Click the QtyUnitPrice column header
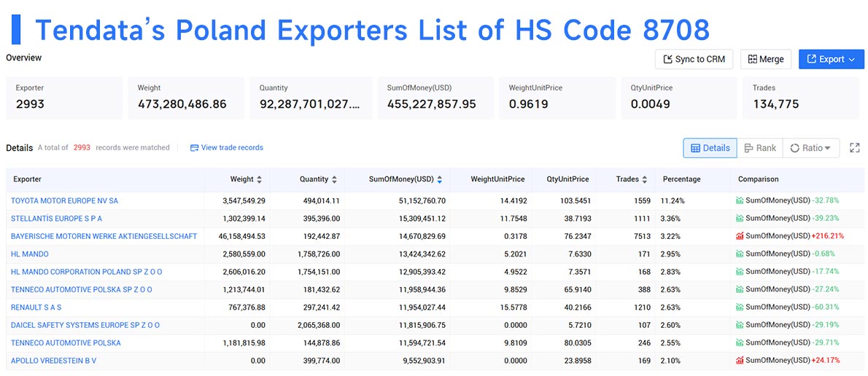The height and width of the screenshot is (376, 868). [x=568, y=180]
